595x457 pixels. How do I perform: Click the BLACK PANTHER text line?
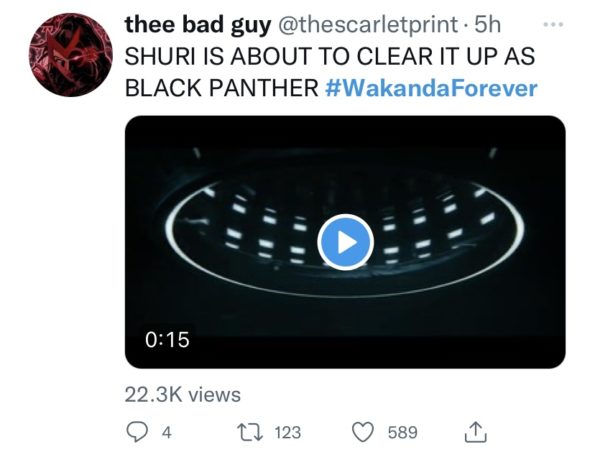click(x=222, y=88)
